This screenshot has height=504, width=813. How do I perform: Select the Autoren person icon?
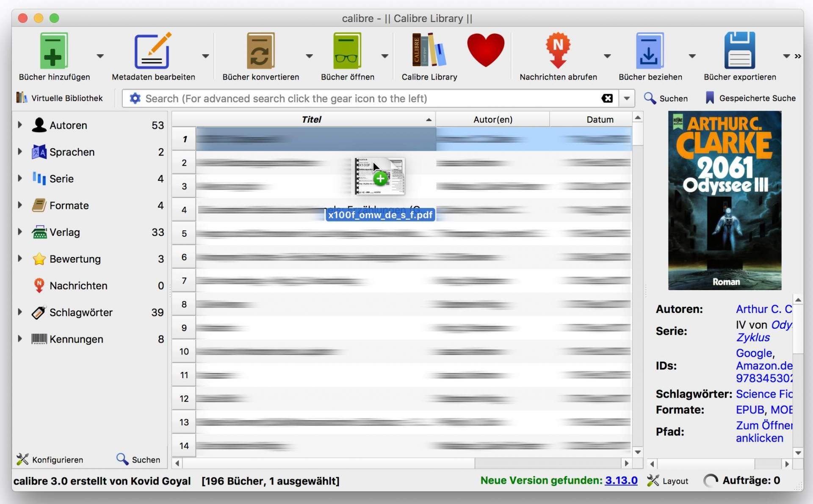39,125
